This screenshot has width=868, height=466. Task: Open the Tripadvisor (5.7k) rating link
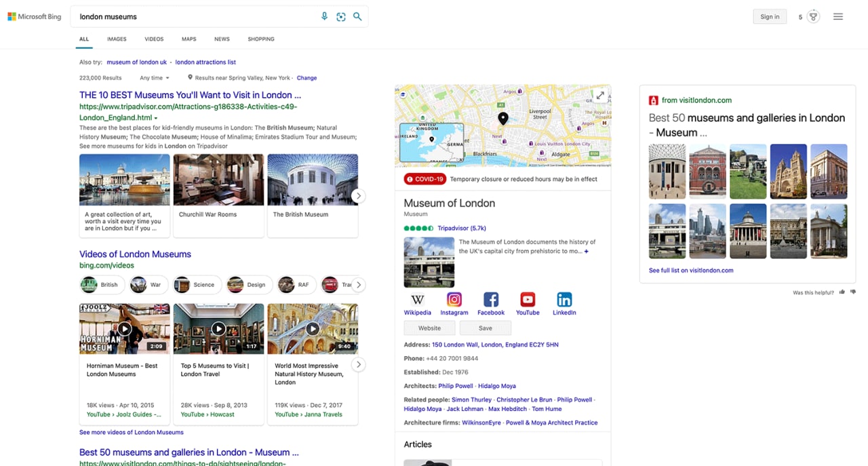(462, 228)
